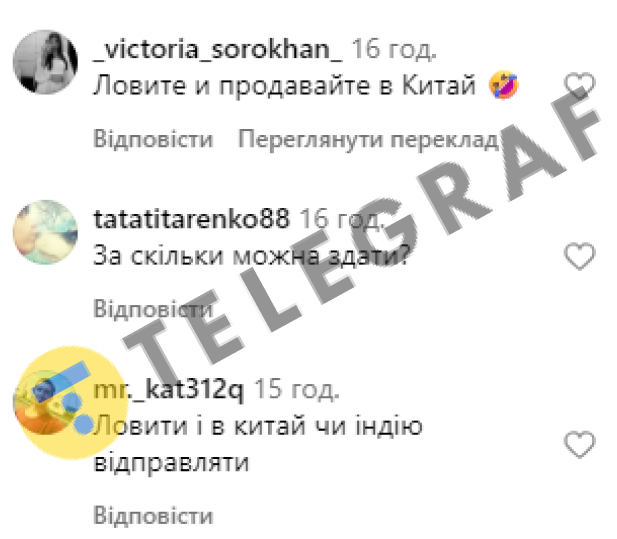Click the username mr._kat312q

pos(168,390)
